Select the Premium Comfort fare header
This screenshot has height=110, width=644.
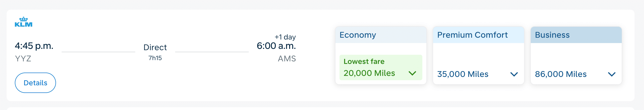[472, 35]
